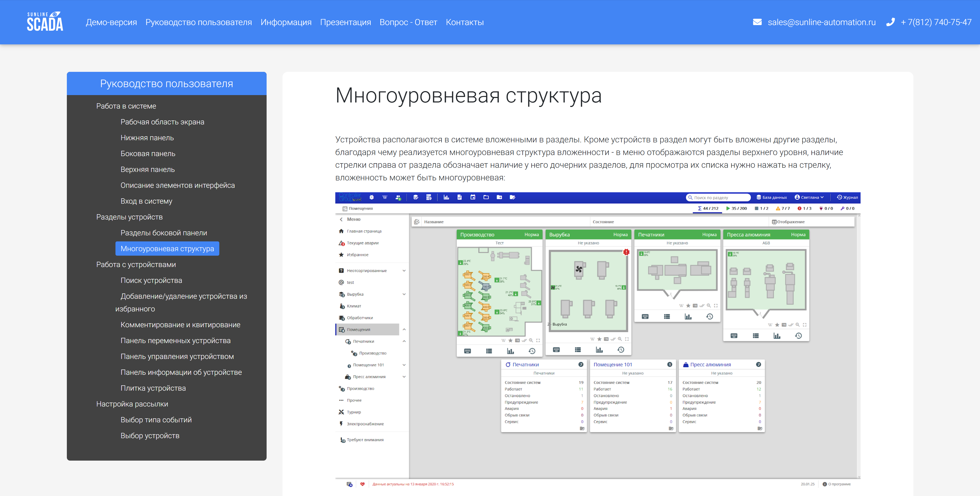Click the calendar icon in SCADA toolbar
Image resolution: width=980 pixels, height=496 pixels.
coord(473,197)
